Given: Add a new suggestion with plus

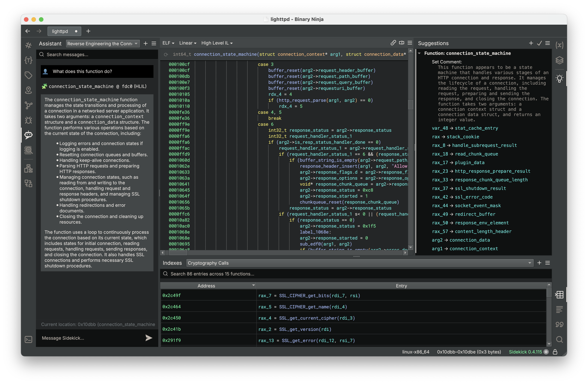Looking at the screenshot, I should pos(531,43).
